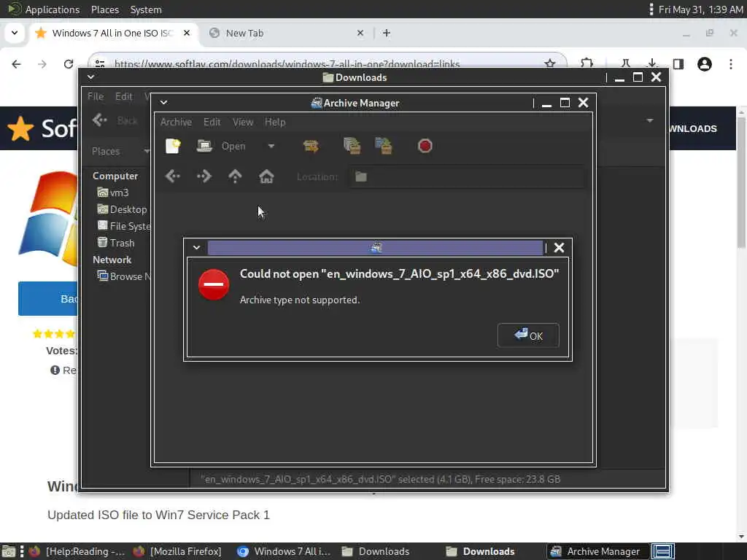This screenshot has width=747, height=560.
Task: Open the browser tab search chevron
Action: click(x=15, y=33)
